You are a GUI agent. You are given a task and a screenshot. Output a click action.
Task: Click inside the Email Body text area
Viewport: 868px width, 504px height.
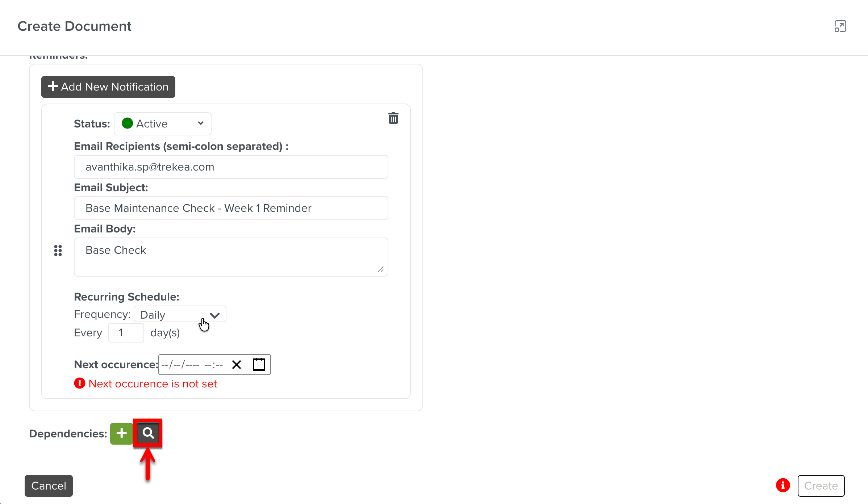click(231, 257)
